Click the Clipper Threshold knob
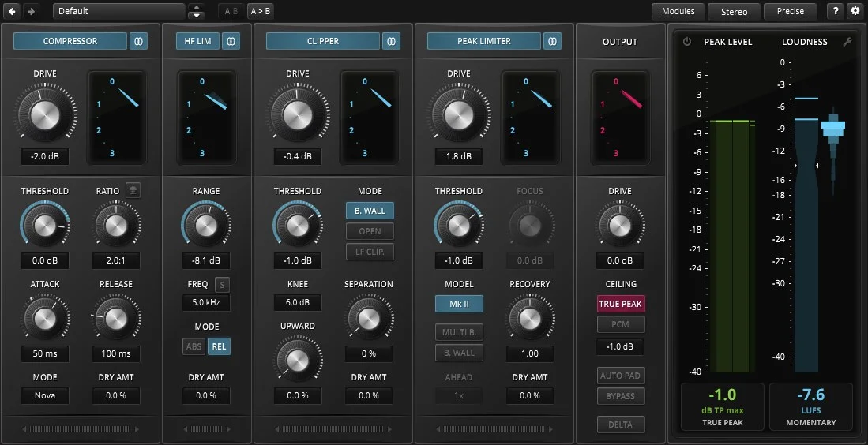Screen dimensions: 868x445 click(x=297, y=225)
